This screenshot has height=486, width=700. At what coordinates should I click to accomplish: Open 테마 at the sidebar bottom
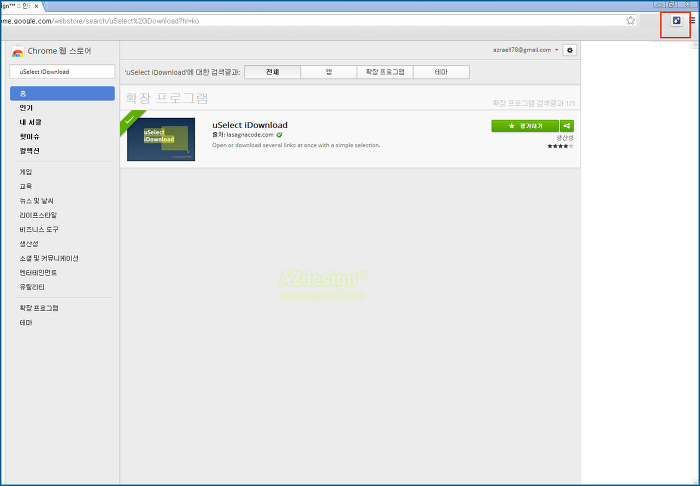click(26, 323)
